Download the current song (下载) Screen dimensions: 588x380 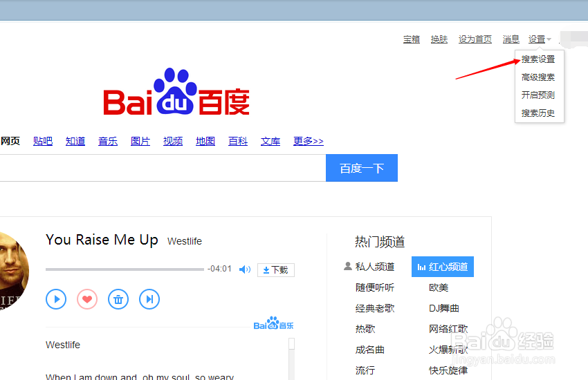click(x=275, y=270)
